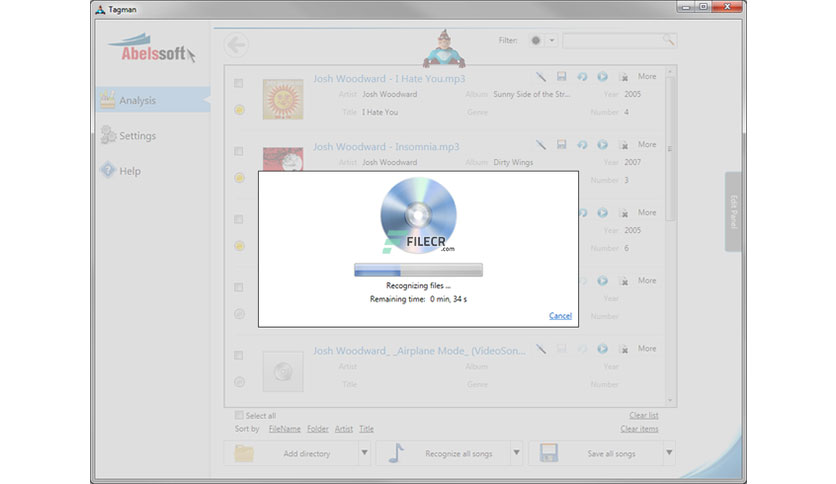Click the play icon in the row with Number 6

point(602,213)
